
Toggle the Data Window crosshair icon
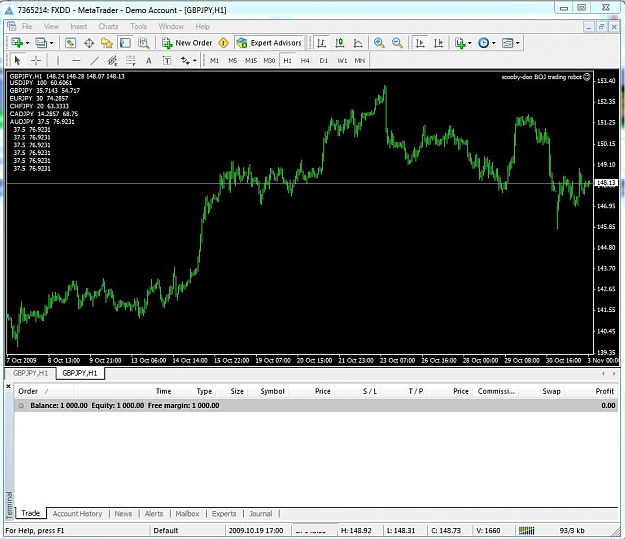[89, 43]
